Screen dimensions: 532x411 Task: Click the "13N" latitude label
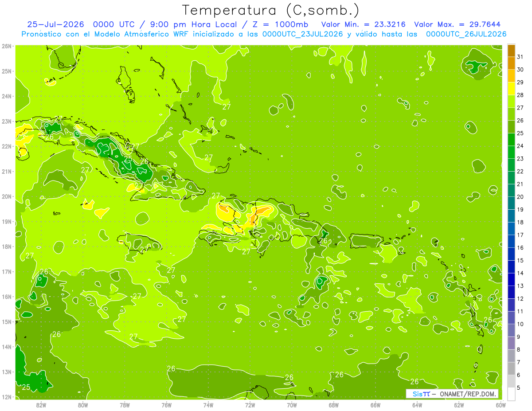click(6, 372)
